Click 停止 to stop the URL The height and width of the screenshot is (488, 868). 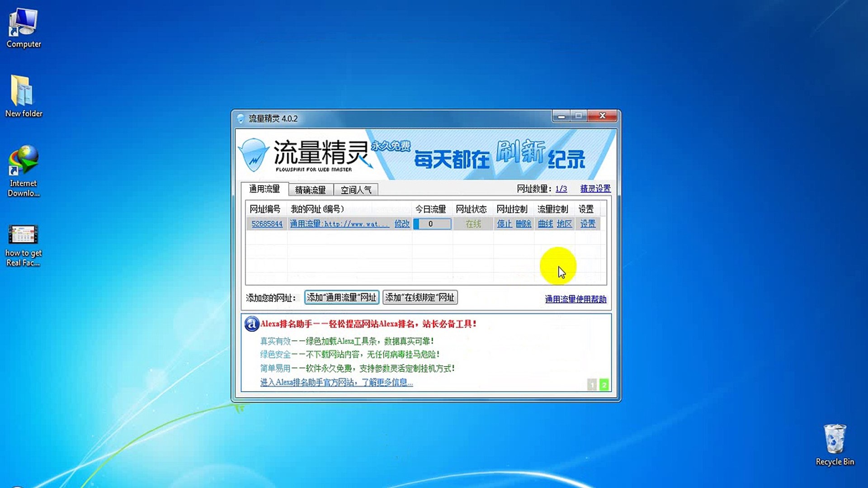tap(504, 224)
